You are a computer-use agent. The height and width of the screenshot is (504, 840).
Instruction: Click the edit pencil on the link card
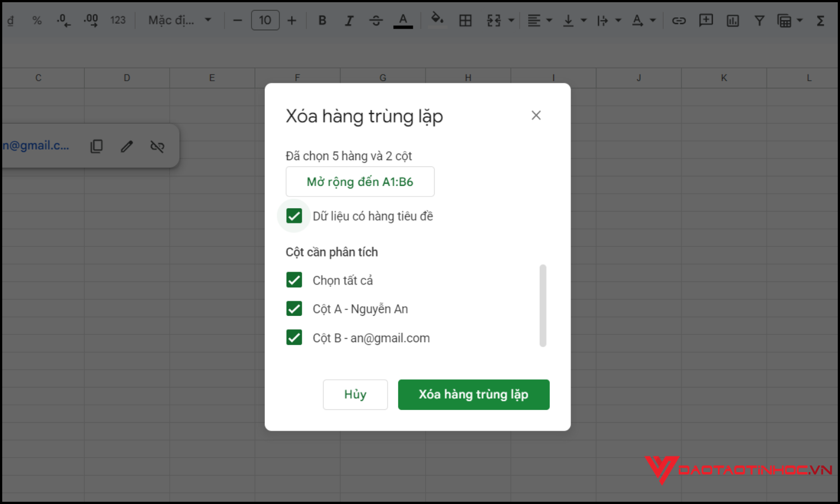(x=127, y=146)
